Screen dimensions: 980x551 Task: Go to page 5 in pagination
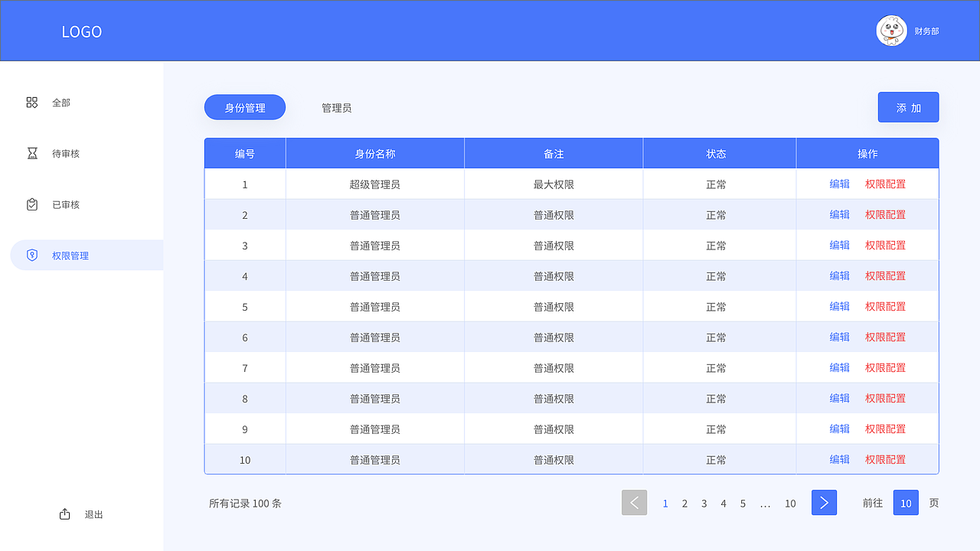pos(742,504)
